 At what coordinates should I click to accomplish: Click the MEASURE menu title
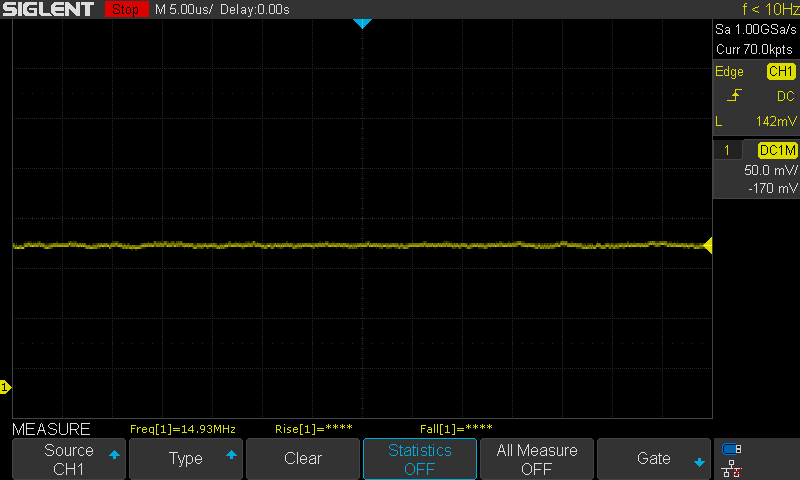click(51, 430)
